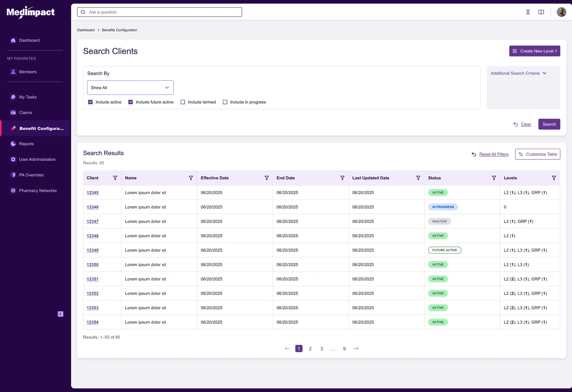Go to next page arrow
Screen dimensions: 572x392
point(356,349)
